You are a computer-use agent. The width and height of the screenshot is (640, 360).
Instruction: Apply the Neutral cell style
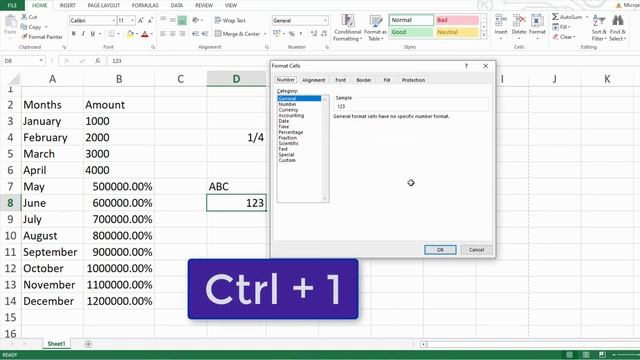[x=457, y=32]
